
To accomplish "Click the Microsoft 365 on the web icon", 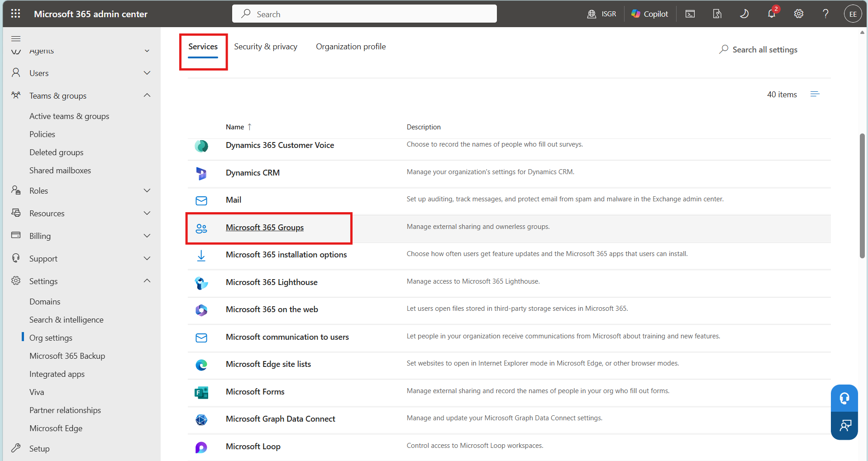I will pyautogui.click(x=201, y=310).
